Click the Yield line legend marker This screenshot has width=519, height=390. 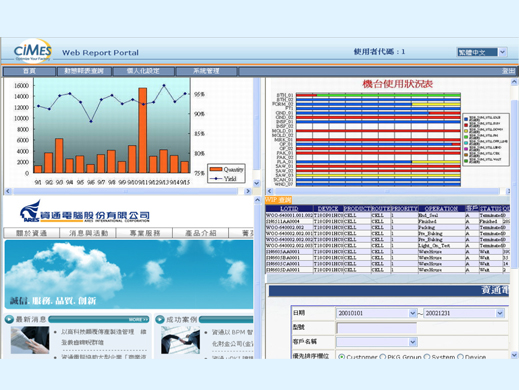(x=216, y=179)
